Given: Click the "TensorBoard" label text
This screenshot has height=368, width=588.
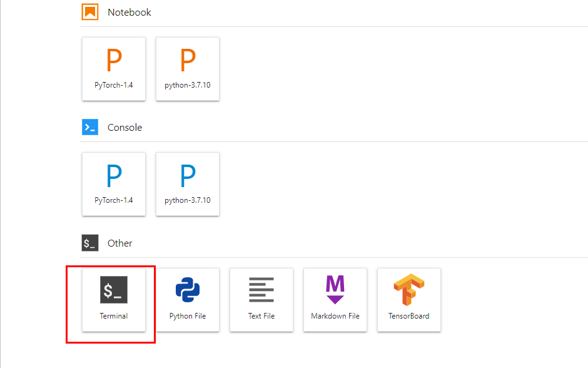Looking at the screenshot, I should pyautogui.click(x=409, y=316).
